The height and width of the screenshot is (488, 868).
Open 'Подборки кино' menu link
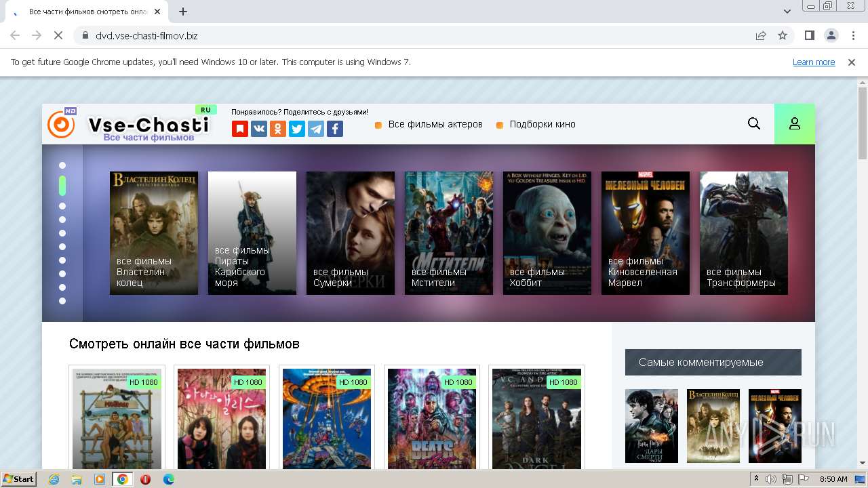[x=542, y=124]
